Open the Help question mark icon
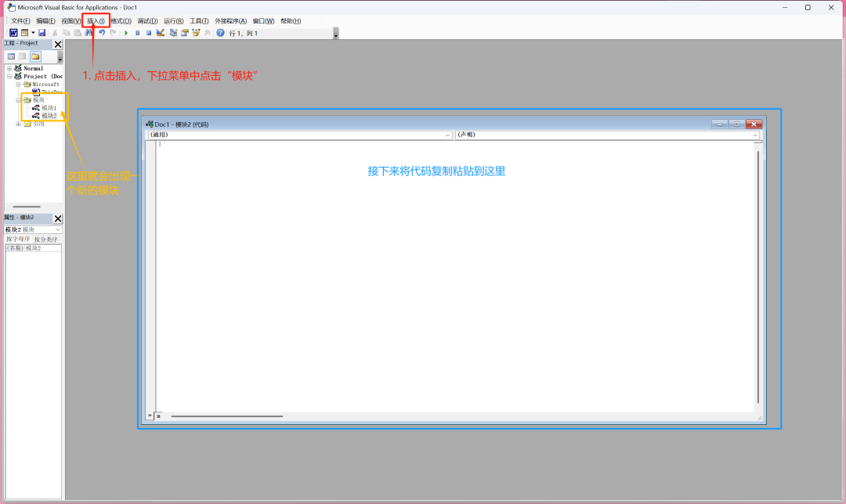The height and width of the screenshot is (504, 846). [220, 33]
